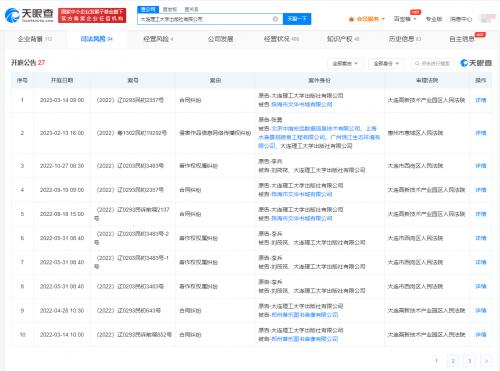This screenshot has height=371, width=500.
Task: Open the 专业版 link
Action: coord(434,19)
